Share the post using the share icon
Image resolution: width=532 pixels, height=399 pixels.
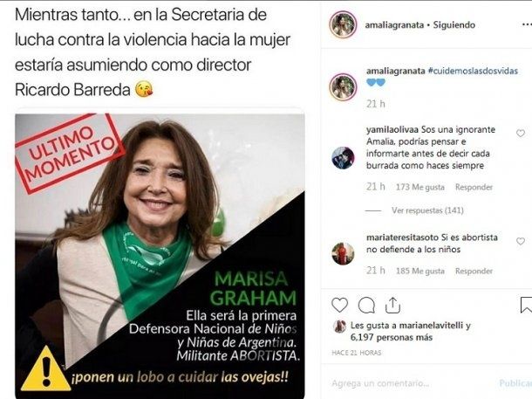point(392,305)
